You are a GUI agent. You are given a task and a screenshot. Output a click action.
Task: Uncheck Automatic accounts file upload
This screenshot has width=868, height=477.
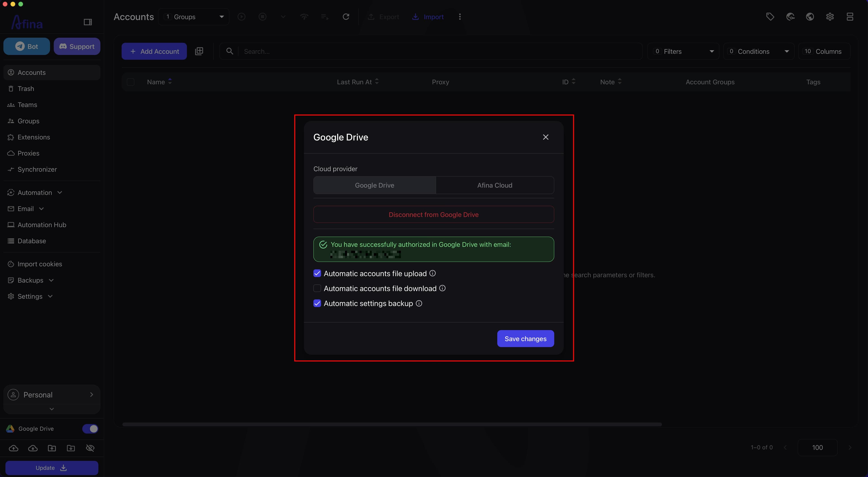(x=317, y=273)
